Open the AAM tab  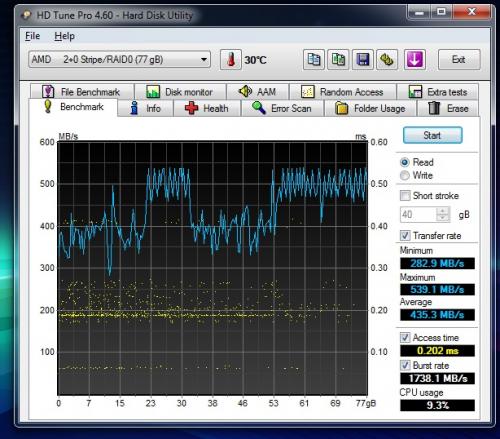[x=258, y=92]
